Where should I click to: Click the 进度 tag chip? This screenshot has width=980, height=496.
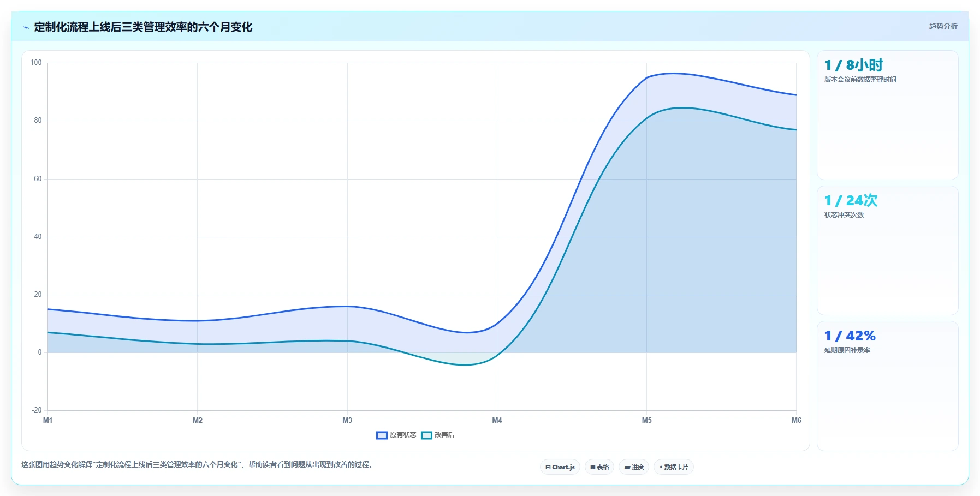[x=634, y=467]
